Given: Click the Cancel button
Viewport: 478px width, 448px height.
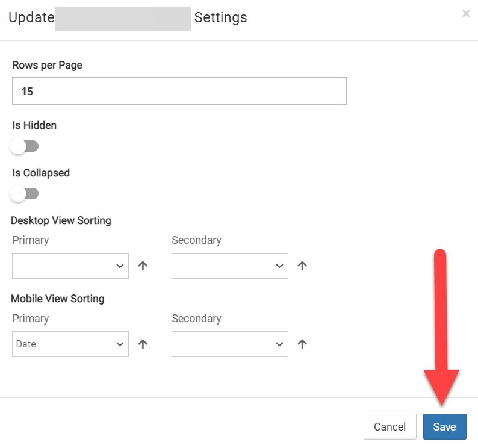Looking at the screenshot, I should tap(390, 426).
